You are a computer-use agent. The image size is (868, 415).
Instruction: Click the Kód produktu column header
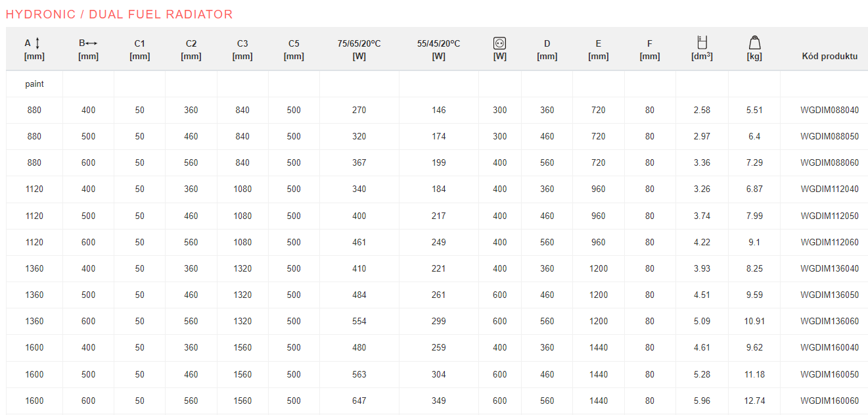[x=829, y=57]
